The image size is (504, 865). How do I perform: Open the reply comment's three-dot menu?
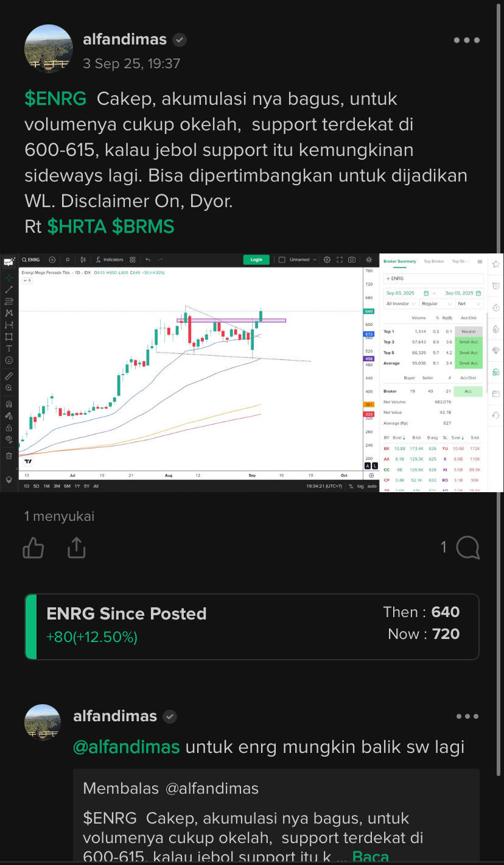tap(467, 716)
